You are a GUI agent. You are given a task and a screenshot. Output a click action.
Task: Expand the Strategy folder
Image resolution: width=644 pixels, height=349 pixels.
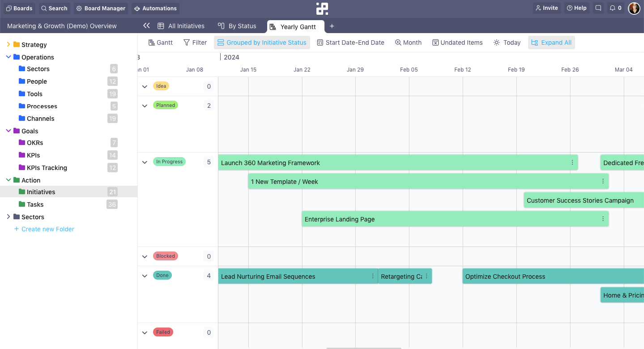(8, 44)
